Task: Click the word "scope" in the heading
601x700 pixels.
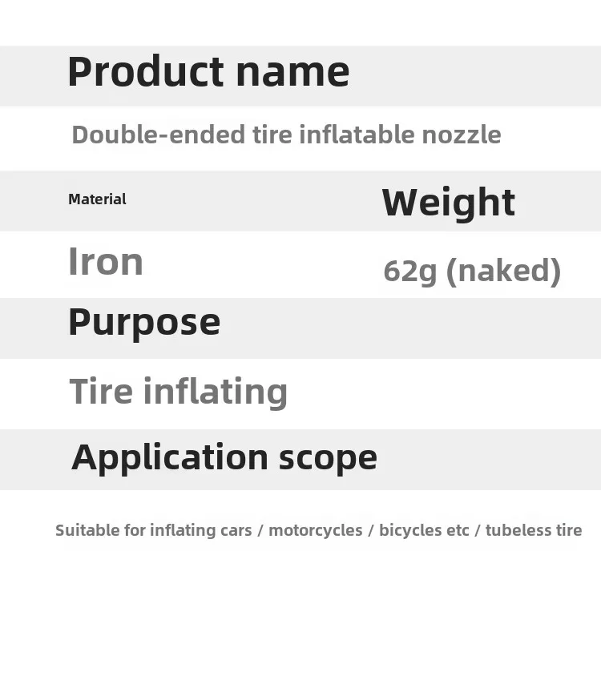Action: (x=328, y=457)
